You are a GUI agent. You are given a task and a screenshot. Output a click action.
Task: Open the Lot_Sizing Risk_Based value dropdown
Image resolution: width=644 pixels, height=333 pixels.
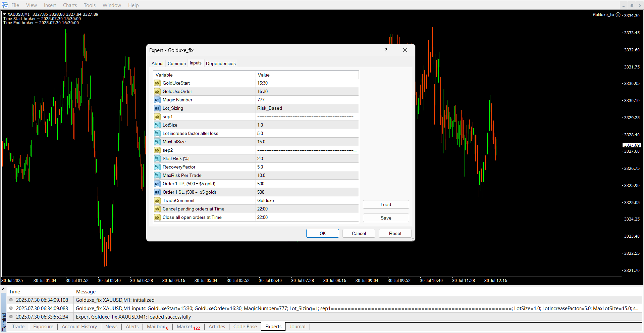coord(307,108)
